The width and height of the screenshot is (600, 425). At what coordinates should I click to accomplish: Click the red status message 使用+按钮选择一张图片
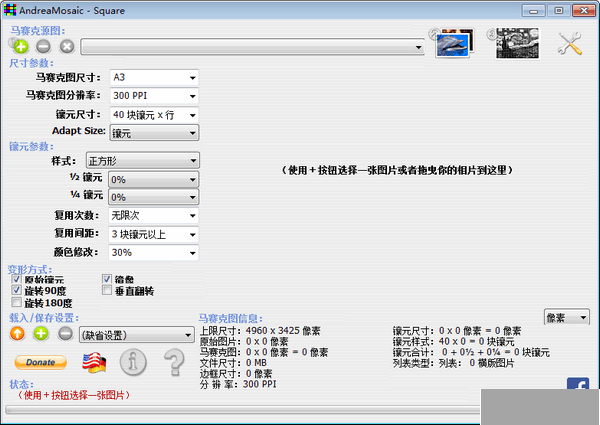click(74, 395)
